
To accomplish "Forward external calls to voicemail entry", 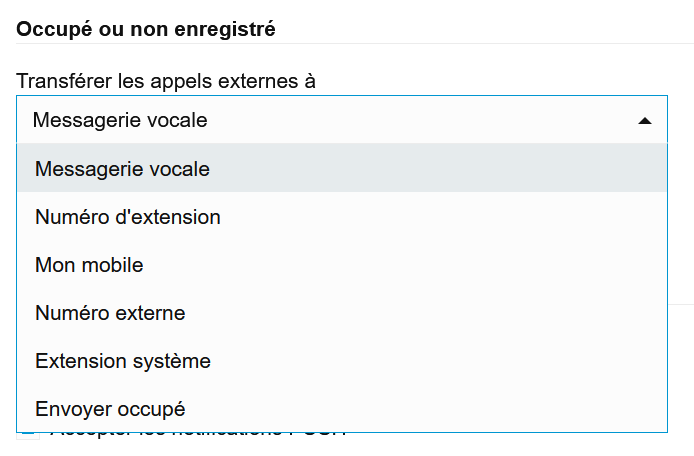I will (x=122, y=169).
